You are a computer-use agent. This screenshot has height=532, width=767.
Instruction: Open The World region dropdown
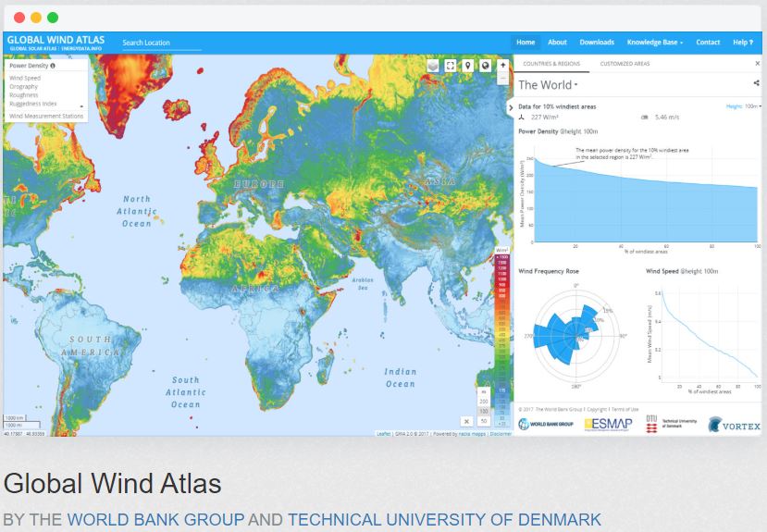click(x=548, y=85)
